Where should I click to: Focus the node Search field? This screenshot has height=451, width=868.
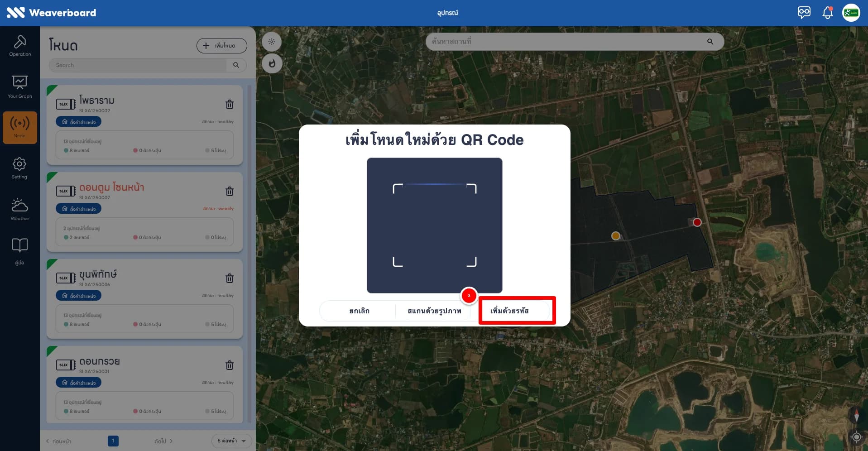pos(138,65)
